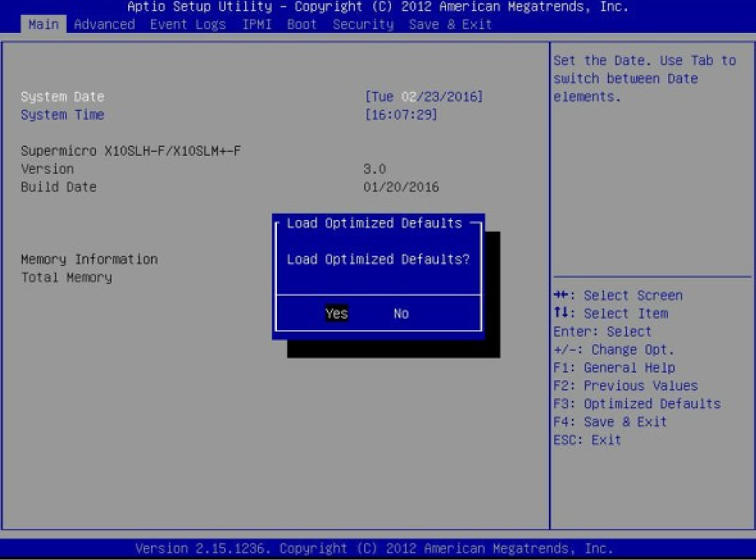Click the build date 01/20/2016
Image resolution: width=756 pixels, height=560 pixels.
[x=401, y=187]
